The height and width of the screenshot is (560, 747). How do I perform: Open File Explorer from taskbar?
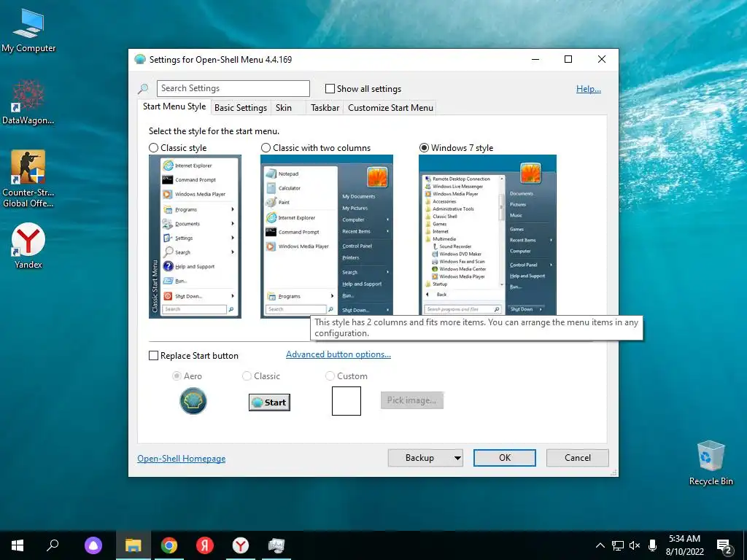click(x=133, y=545)
